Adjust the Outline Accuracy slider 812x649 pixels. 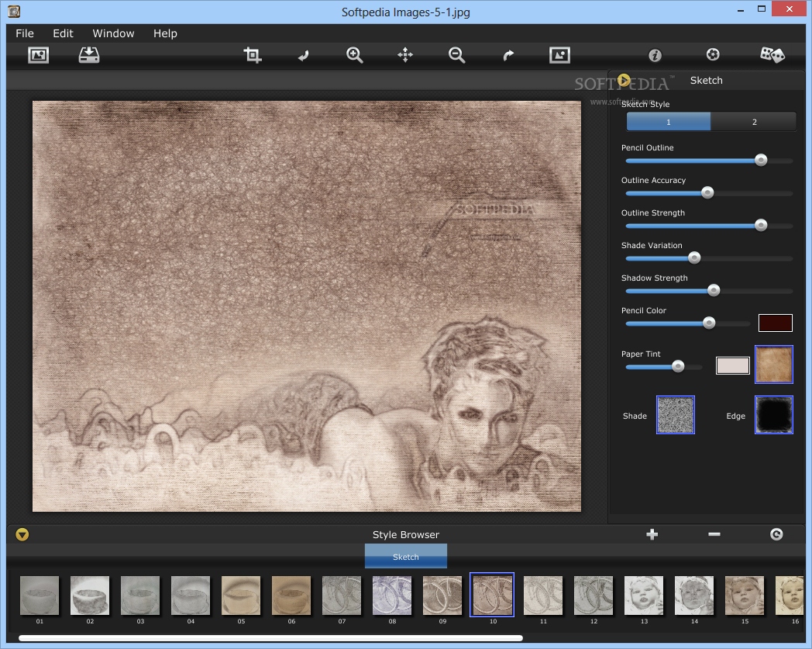pos(707,193)
